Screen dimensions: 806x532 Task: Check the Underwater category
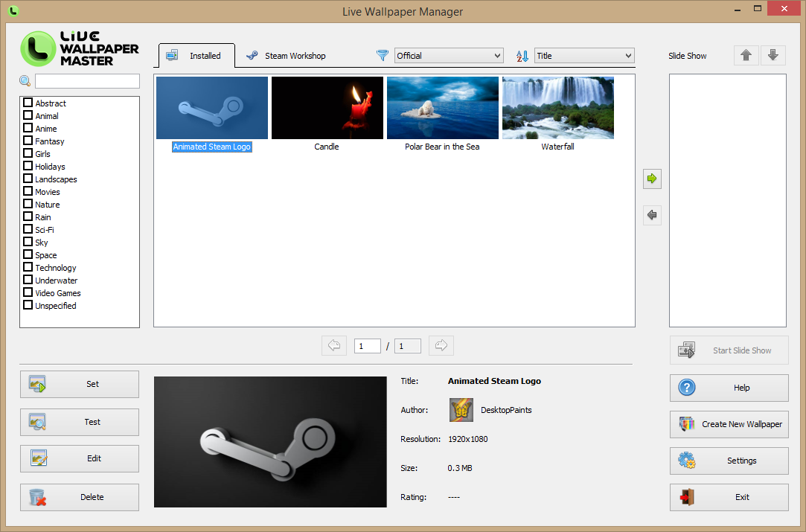(x=28, y=280)
